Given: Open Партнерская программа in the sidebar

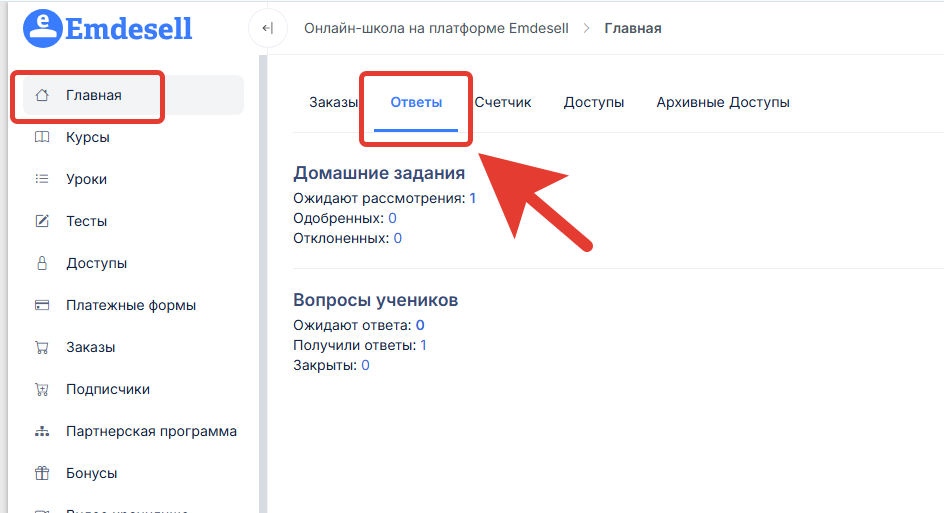Looking at the screenshot, I should click(x=151, y=432).
